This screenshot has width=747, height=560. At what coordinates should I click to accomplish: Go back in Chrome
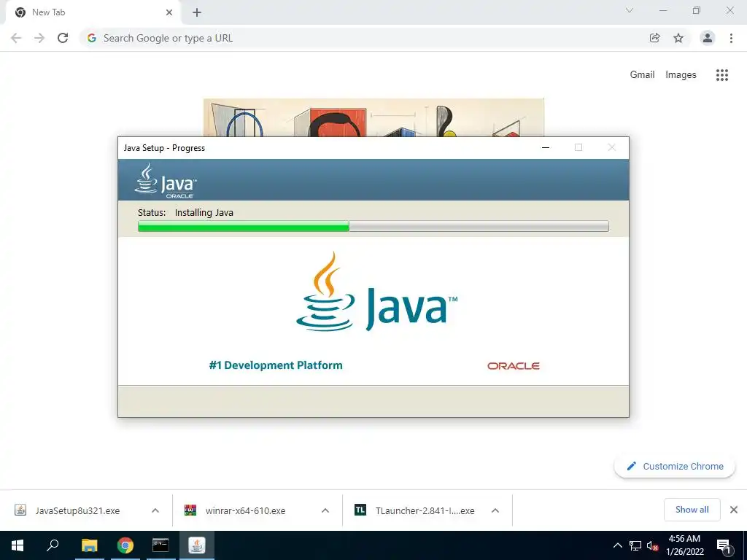(x=16, y=38)
